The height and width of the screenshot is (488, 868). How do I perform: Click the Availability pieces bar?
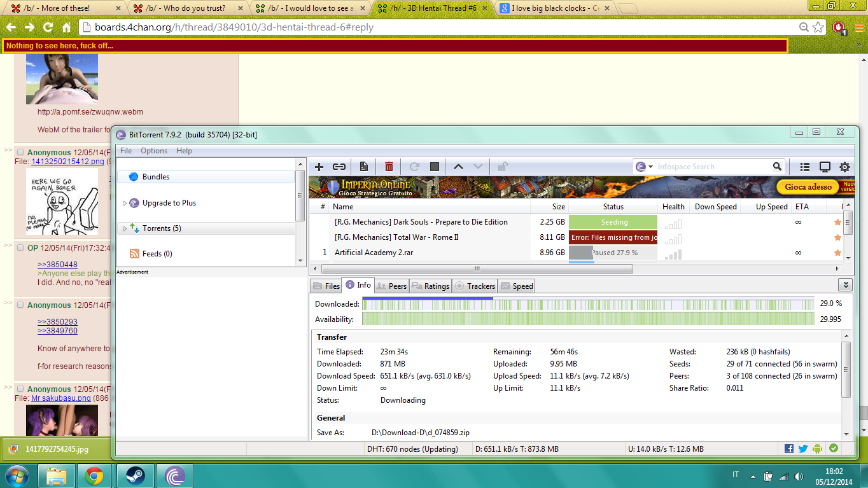pos(588,319)
